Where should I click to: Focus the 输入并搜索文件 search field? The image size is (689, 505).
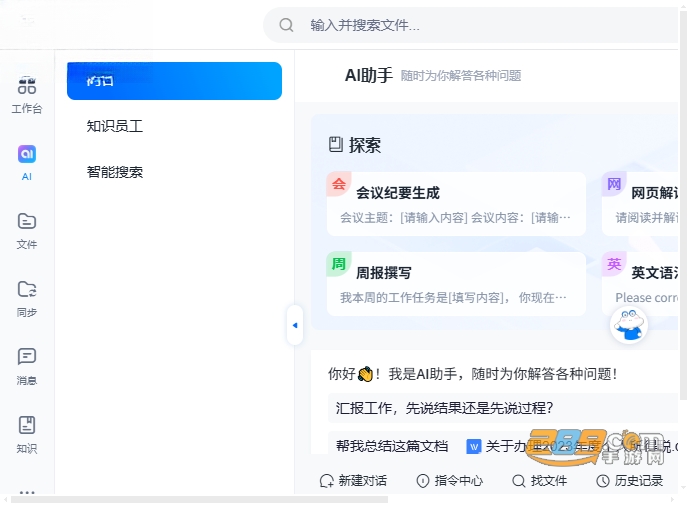470,25
